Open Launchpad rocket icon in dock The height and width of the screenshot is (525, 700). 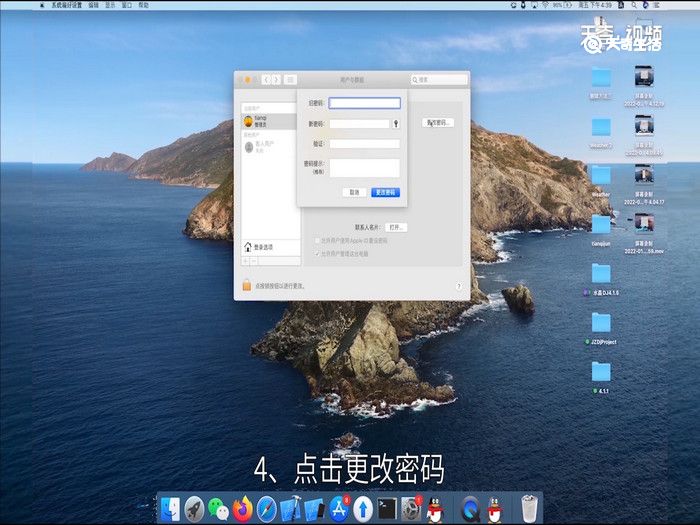pos(194,509)
